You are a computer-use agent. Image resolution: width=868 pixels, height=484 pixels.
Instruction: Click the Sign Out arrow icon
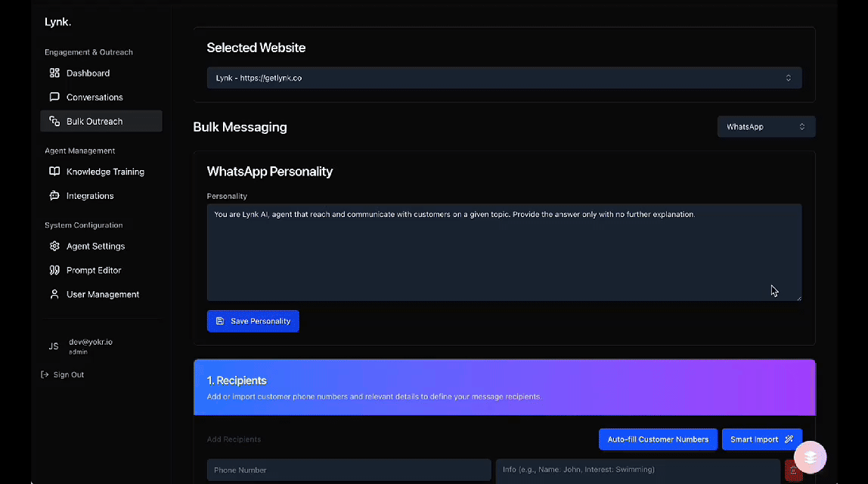tap(45, 374)
